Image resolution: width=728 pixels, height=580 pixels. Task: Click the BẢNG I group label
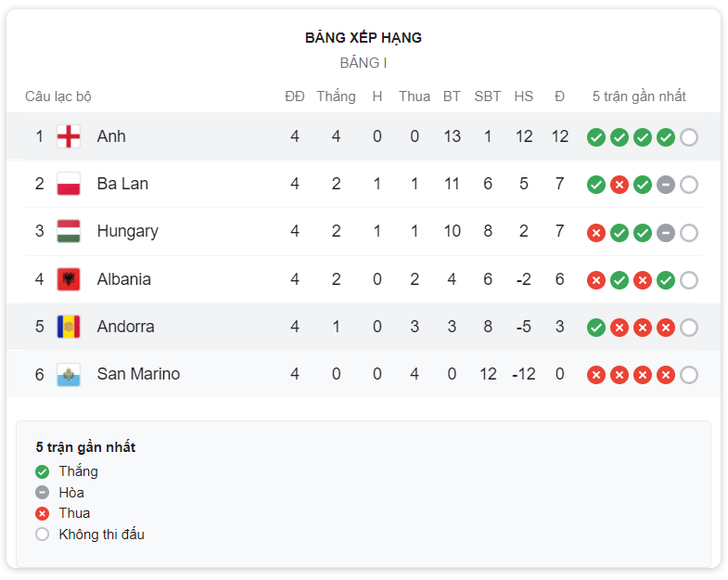click(x=364, y=63)
